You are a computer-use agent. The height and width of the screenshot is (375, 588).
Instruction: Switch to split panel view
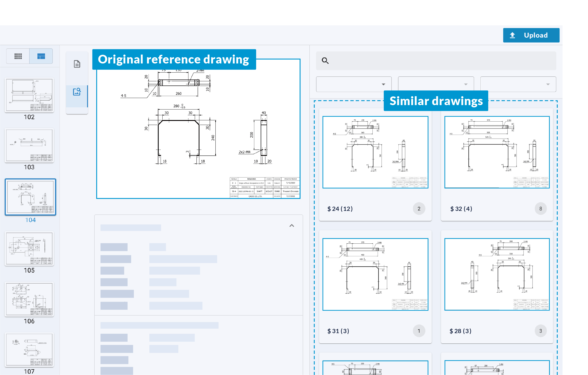click(41, 56)
